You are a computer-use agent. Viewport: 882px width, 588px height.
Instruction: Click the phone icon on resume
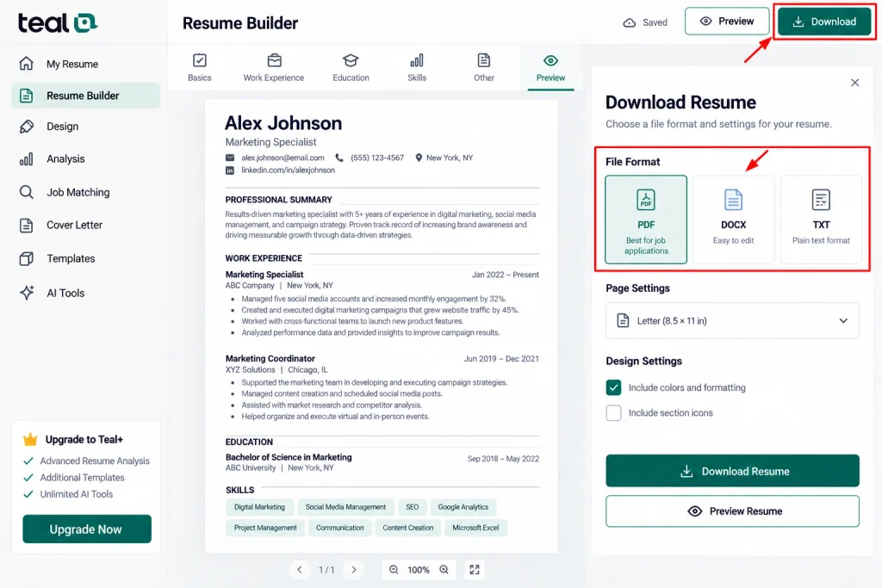click(339, 158)
